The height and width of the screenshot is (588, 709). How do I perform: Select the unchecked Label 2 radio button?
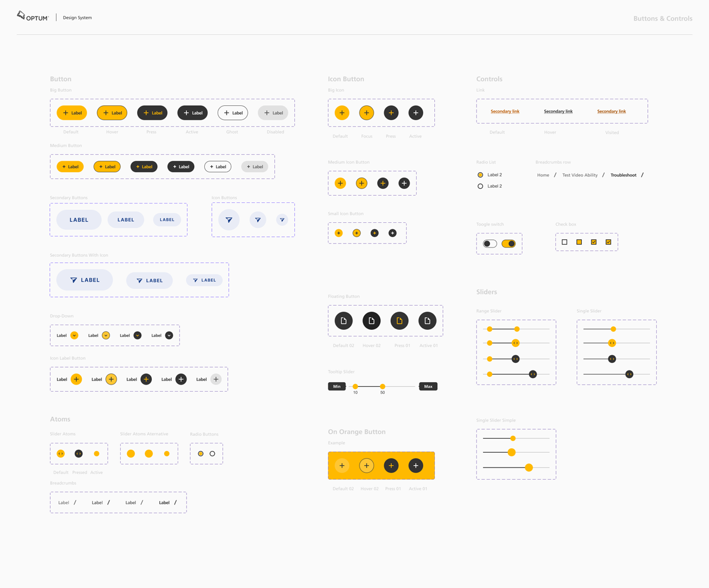(480, 186)
